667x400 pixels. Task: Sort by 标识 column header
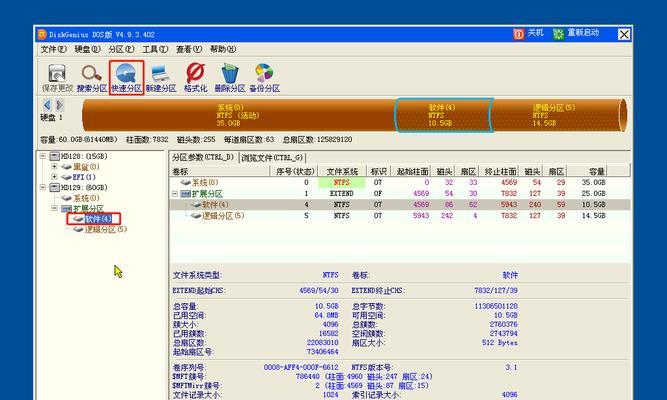click(x=379, y=171)
